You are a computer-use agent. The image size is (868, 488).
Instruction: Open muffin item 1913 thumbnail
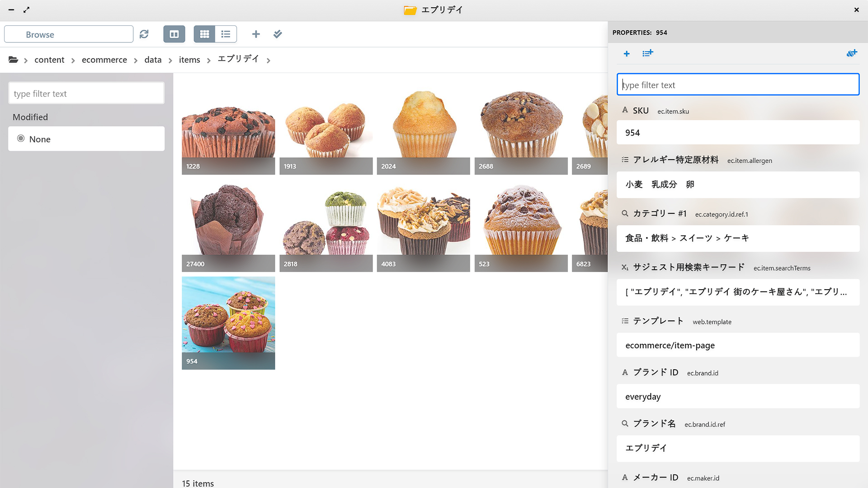pos(326,128)
